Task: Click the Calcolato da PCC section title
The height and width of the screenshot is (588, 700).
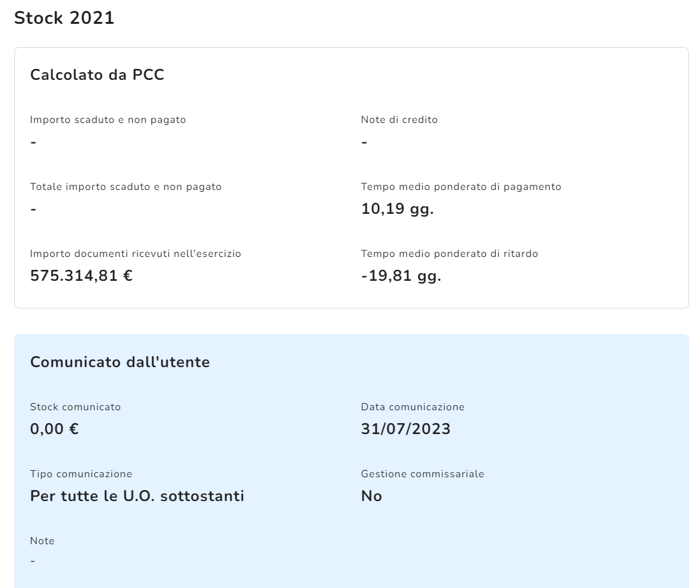Action: (97, 75)
